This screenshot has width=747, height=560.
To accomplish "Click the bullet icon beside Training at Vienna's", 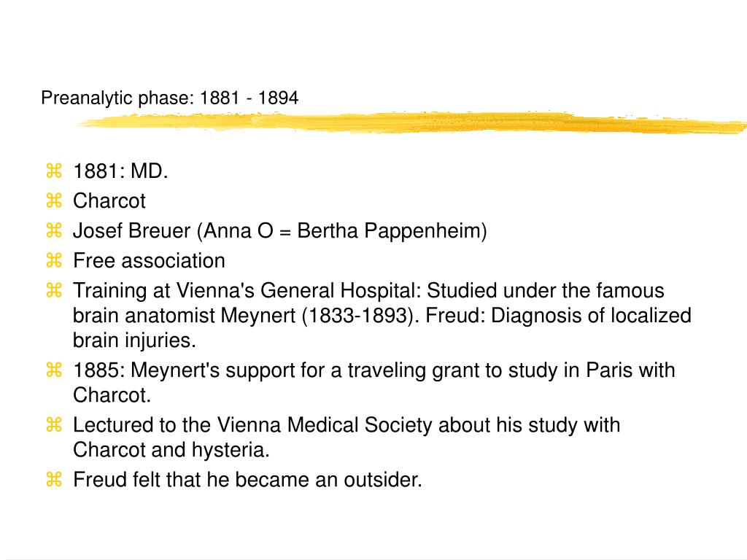I will tap(54, 290).
